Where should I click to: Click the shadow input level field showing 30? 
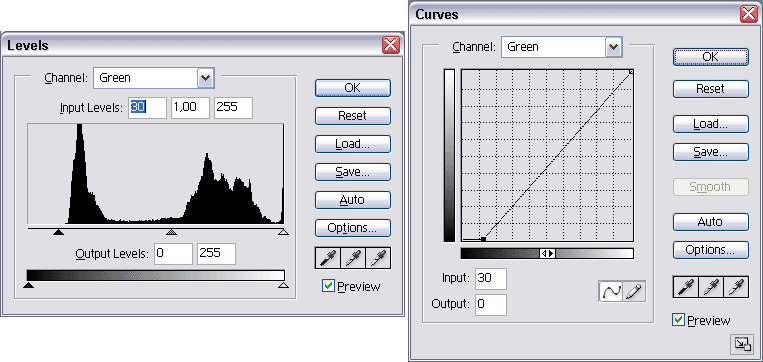[147, 108]
